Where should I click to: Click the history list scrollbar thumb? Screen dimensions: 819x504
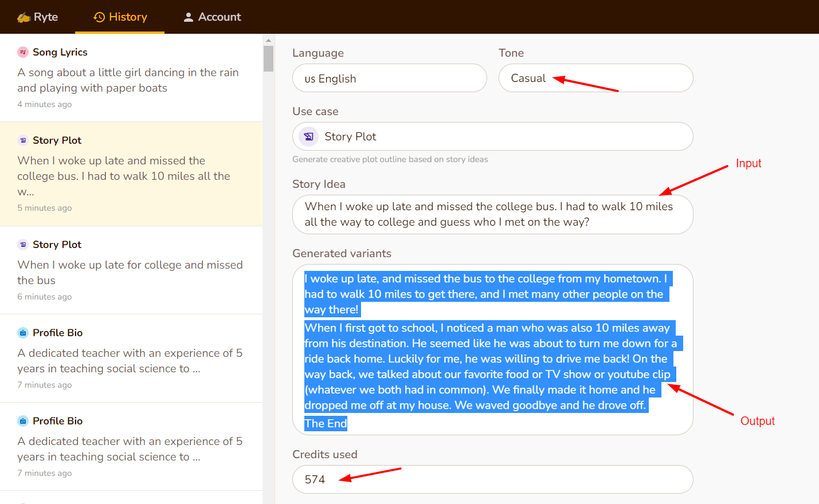click(x=268, y=58)
